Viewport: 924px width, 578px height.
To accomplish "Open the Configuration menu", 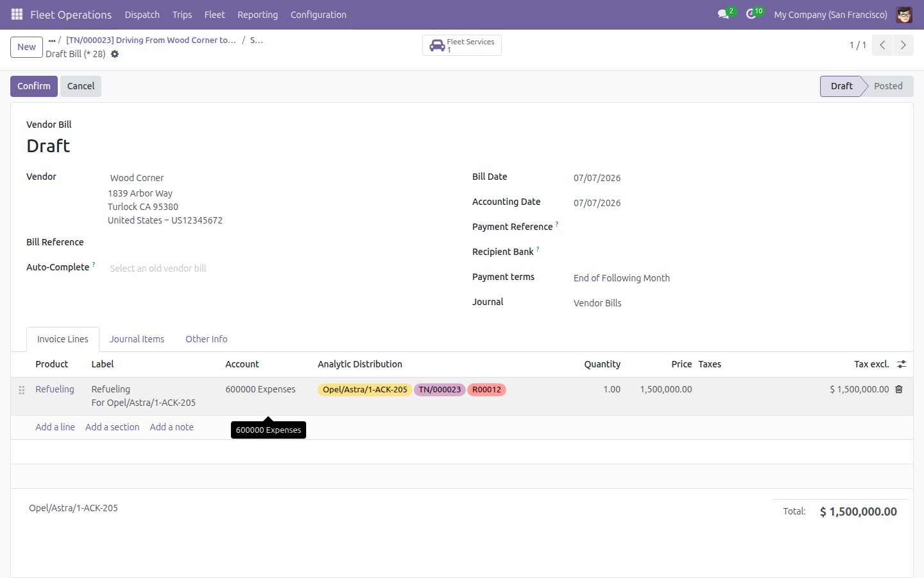I will point(318,15).
